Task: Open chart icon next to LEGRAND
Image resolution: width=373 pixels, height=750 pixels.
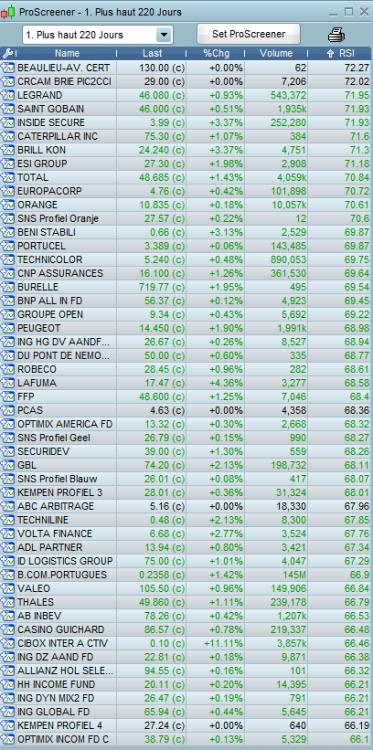Action: click(x=8, y=95)
